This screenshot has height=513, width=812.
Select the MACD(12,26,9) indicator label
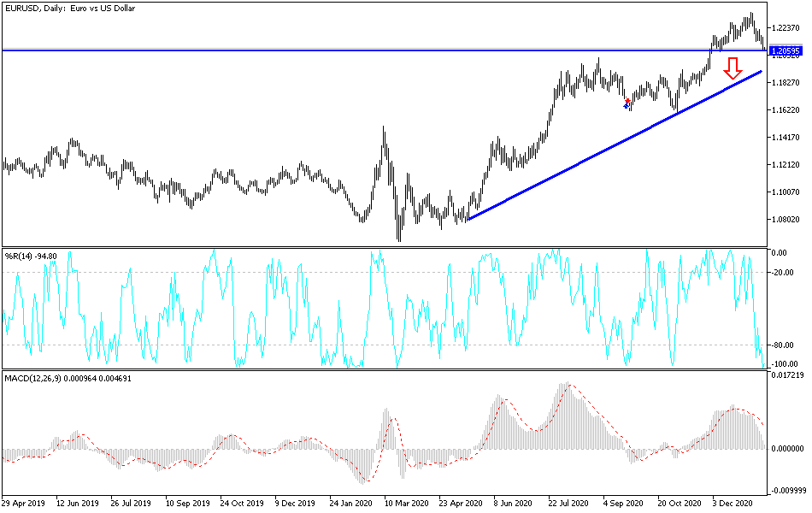click(68, 379)
